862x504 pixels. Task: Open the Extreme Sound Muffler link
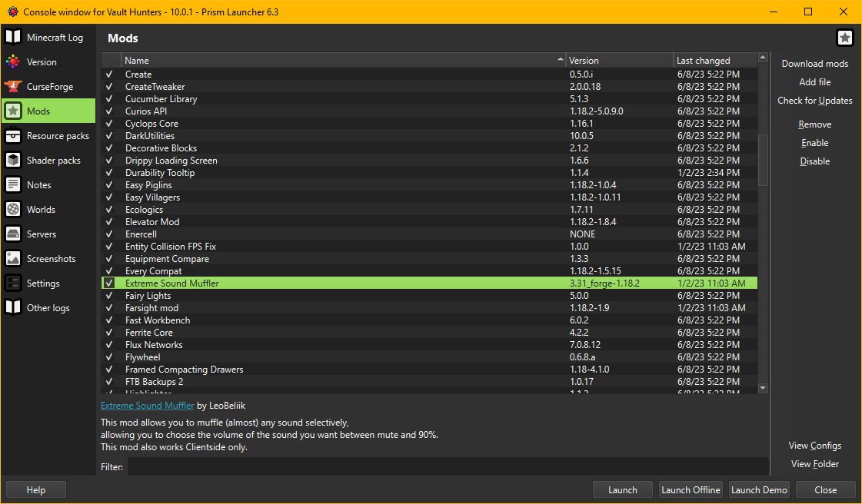[147, 405]
